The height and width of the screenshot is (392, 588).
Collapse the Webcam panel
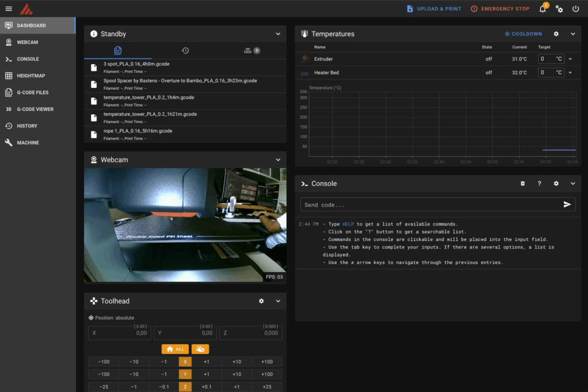point(278,160)
